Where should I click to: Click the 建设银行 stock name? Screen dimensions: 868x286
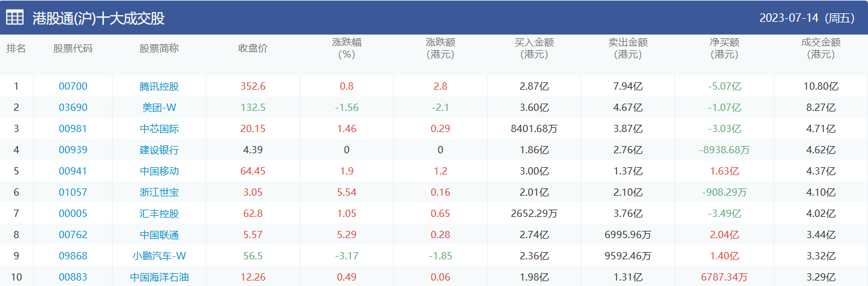159,150
